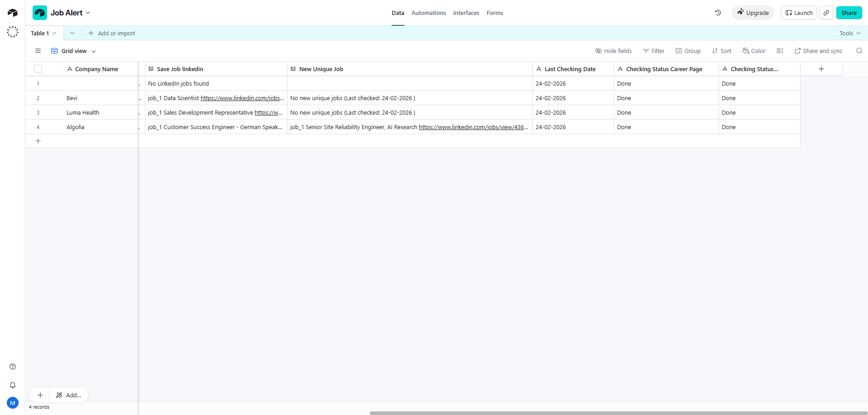This screenshot has height=415, width=868.
Task: Hide fields in the current view
Action: pyautogui.click(x=614, y=51)
